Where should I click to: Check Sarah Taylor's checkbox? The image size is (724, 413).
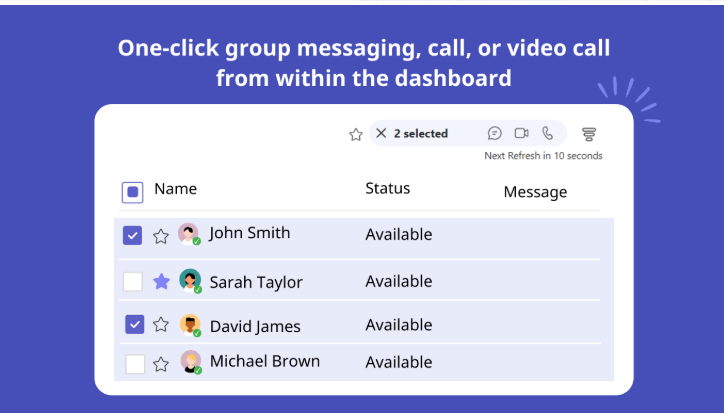[x=133, y=281]
